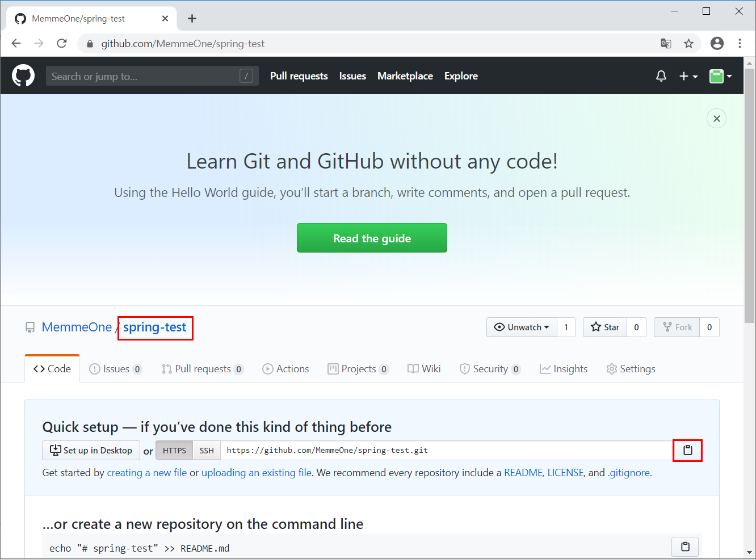Click the browser back arrow
This screenshot has width=756, height=559.
(x=16, y=43)
